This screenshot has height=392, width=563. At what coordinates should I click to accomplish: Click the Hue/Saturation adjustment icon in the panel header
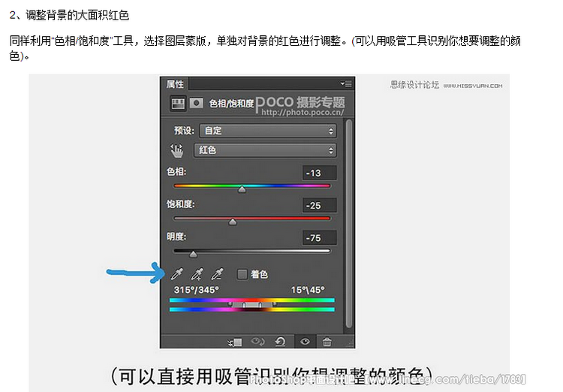178,104
